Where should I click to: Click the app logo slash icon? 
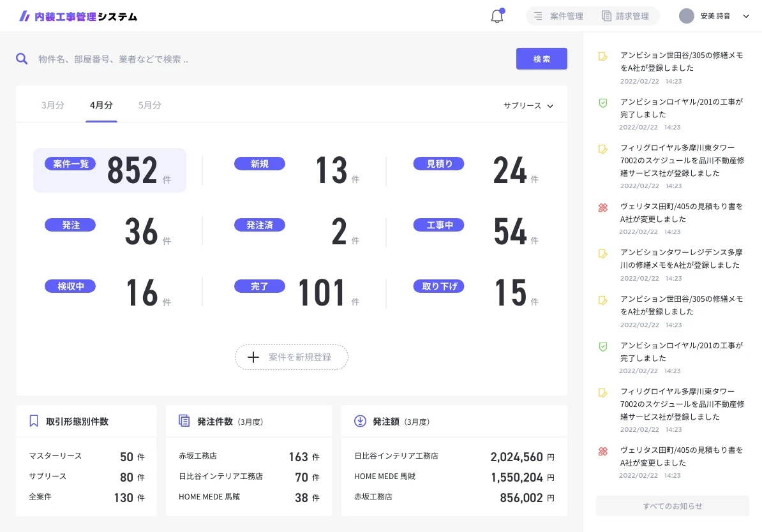point(24,17)
